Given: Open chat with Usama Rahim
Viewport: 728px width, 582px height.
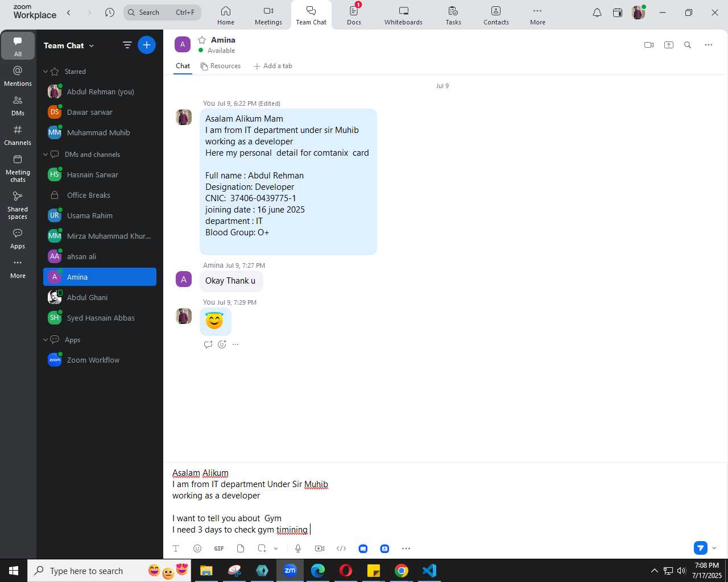Looking at the screenshot, I should click(x=100, y=215).
